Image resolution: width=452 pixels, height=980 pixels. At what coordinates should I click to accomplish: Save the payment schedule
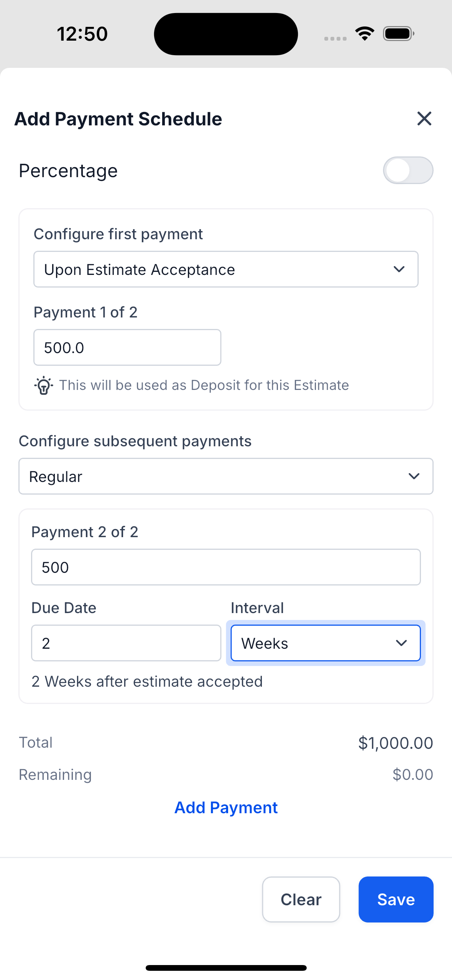click(396, 899)
